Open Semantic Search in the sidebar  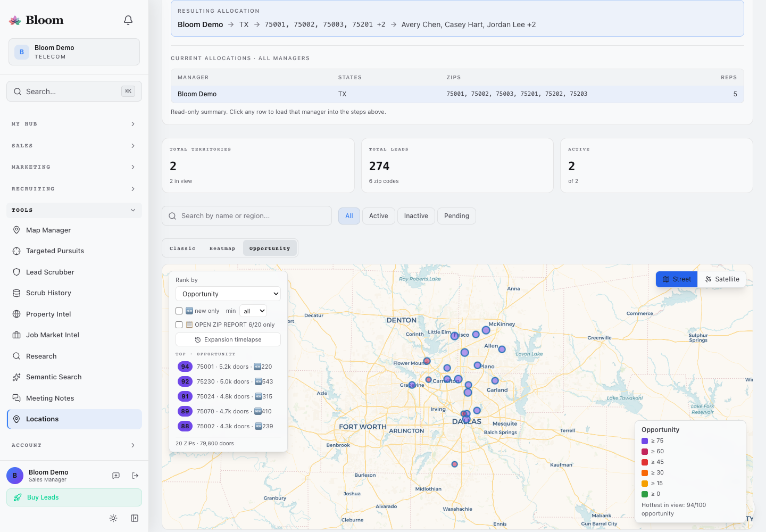[74, 377]
